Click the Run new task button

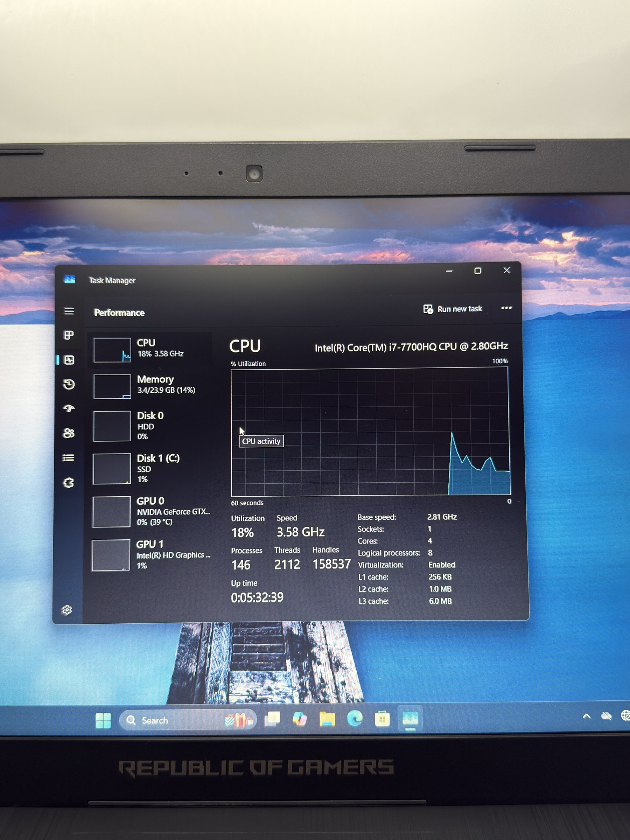pyautogui.click(x=453, y=309)
